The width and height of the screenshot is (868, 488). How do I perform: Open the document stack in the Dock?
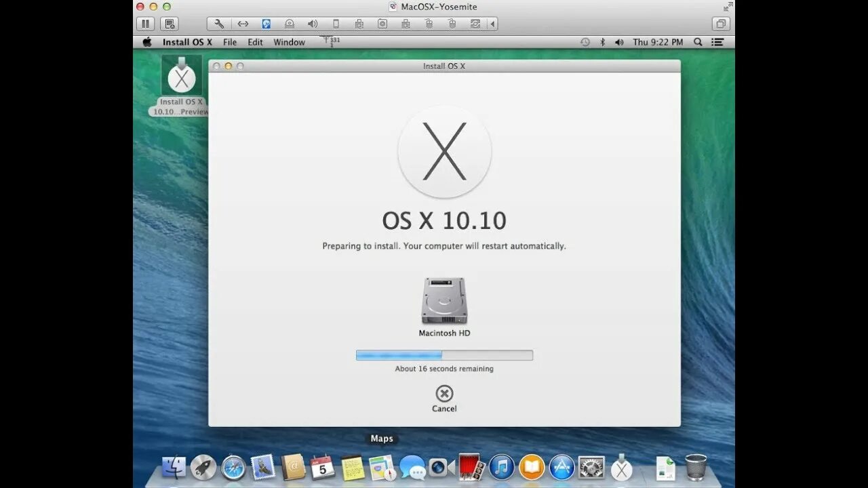666,468
